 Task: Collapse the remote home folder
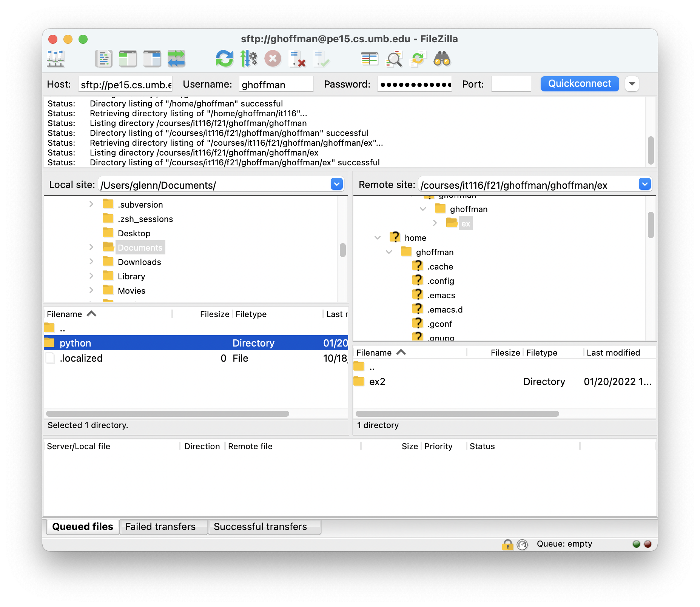tap(378, 237)
